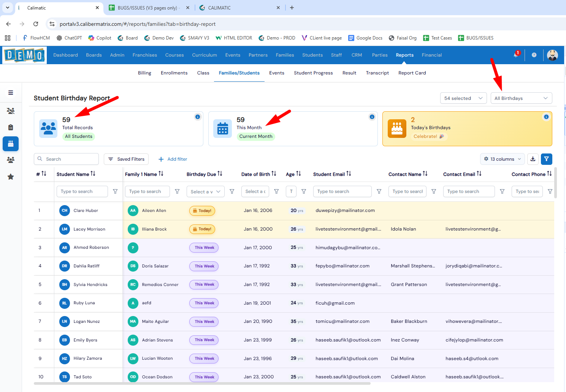The image size is (566, 392).
Task: Open the Financial menu in navbar
Action: pos(431,55)
